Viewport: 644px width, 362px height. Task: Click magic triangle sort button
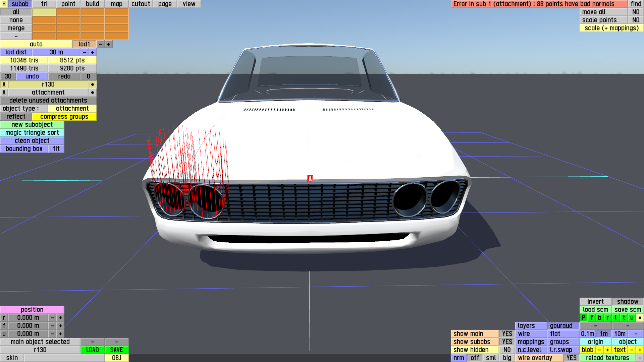(x=32, y=133)
